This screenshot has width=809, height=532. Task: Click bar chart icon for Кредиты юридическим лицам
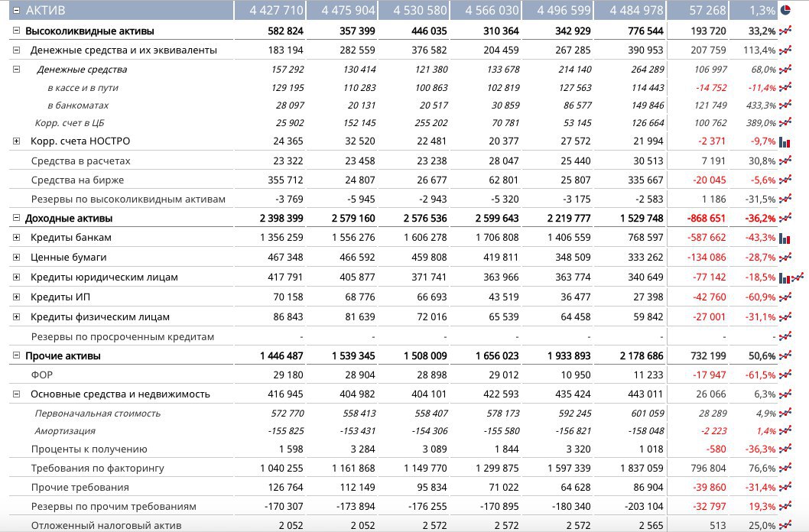coord(785,277)
